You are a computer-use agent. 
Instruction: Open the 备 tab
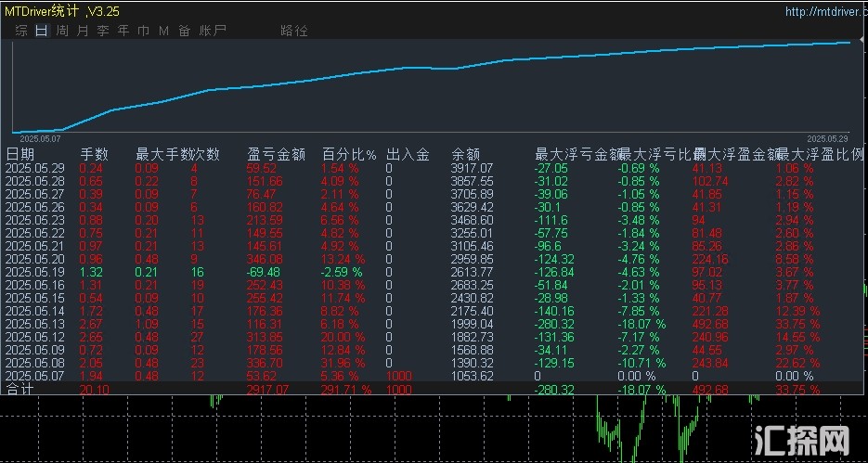pyautogui.click(x=184, y=31)
